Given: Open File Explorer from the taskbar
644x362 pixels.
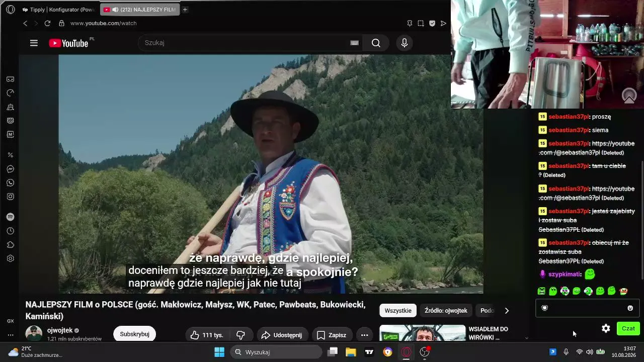Looking at the screenshot, I should pos(351,352).
